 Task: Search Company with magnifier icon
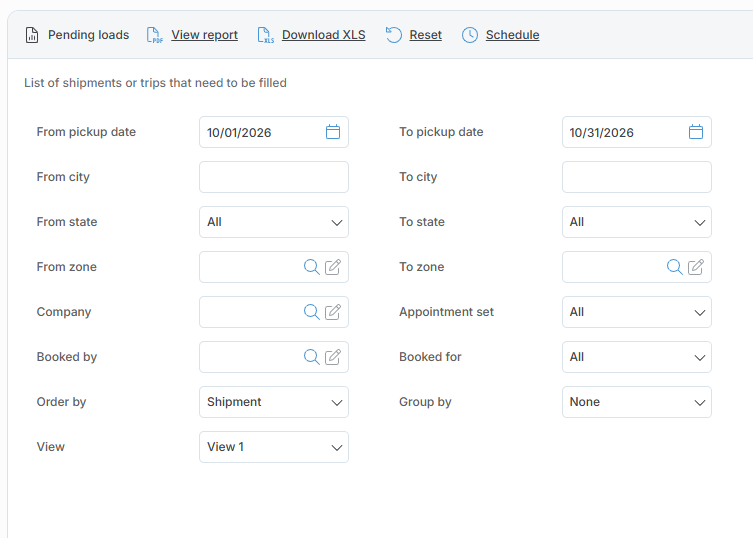point(312,312)
